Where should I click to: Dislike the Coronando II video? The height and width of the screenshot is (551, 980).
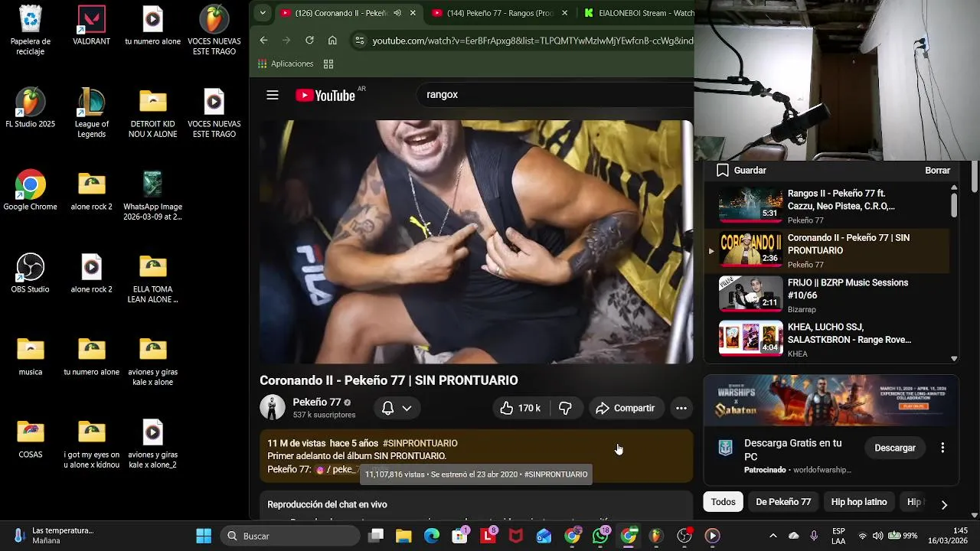coord(565,408)
